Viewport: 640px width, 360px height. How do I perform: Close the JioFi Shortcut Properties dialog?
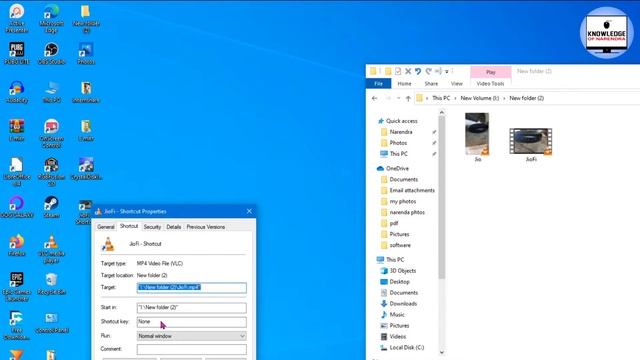coord(249,211)
